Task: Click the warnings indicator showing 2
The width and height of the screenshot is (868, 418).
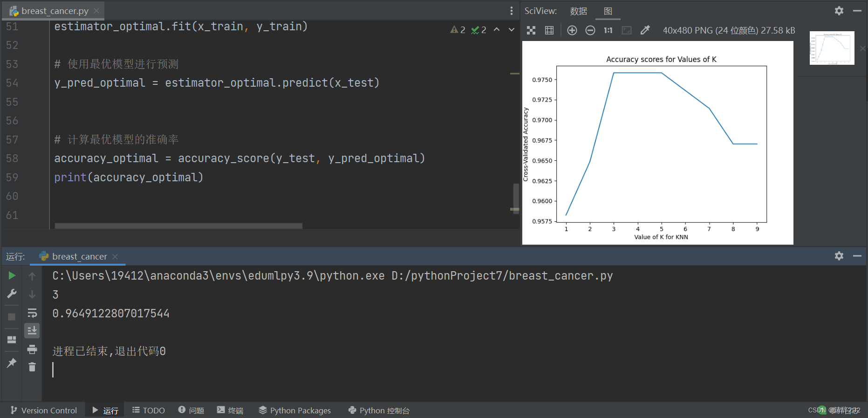Action: pyautogui.click(x=458, y=30)
